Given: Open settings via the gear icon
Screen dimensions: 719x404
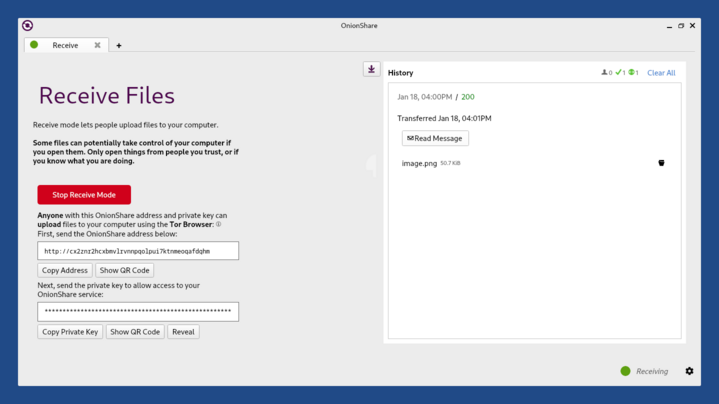Looking at the screenshot, I should 689,371.
